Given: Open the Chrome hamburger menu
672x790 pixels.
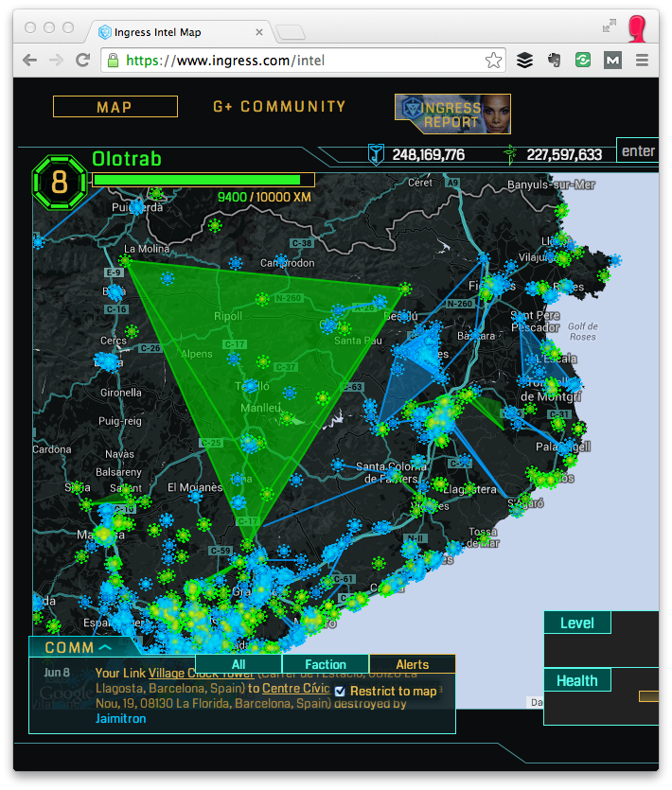Looking at the screenshot, I should click(642, 61).
